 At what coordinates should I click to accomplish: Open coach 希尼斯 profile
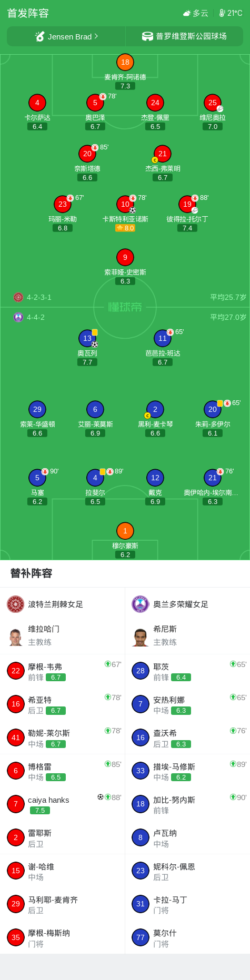(x=187, y=635)
